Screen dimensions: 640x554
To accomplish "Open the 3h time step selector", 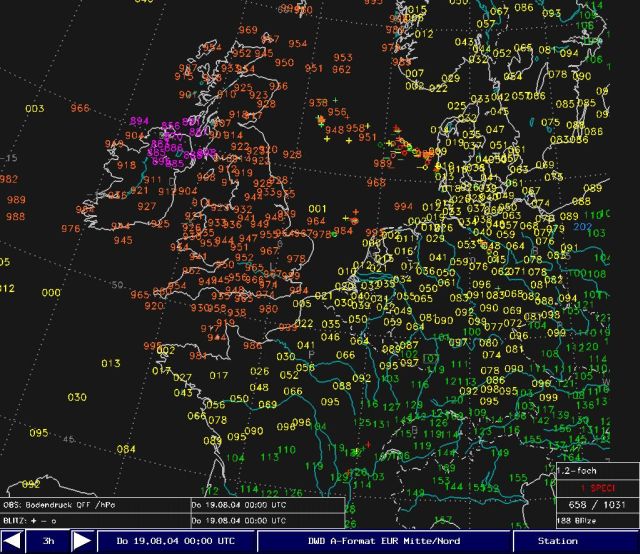I will tap(47, 541).
